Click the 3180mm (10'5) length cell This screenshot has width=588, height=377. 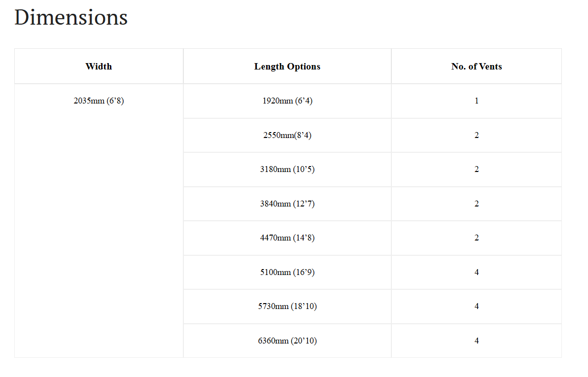[x=287, y=169]
